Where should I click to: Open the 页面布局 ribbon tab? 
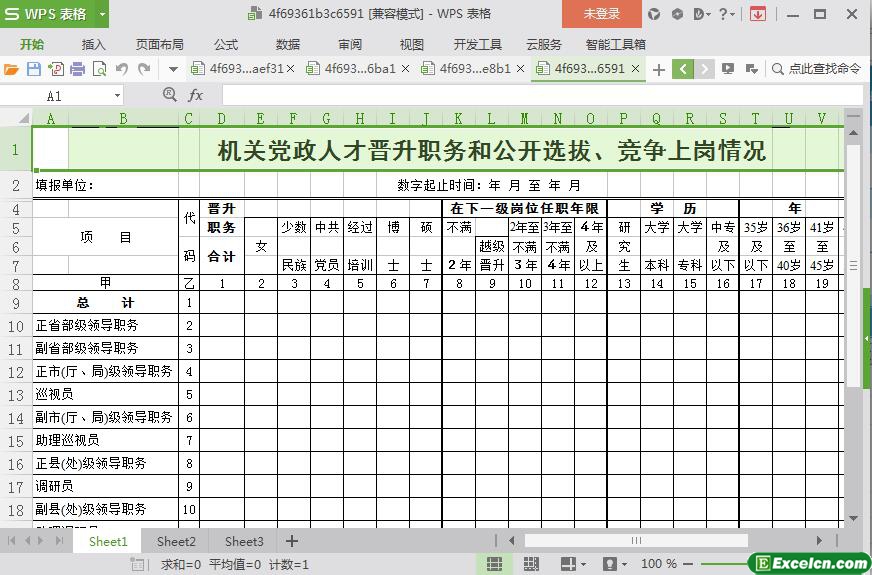(x=160, y=44)
